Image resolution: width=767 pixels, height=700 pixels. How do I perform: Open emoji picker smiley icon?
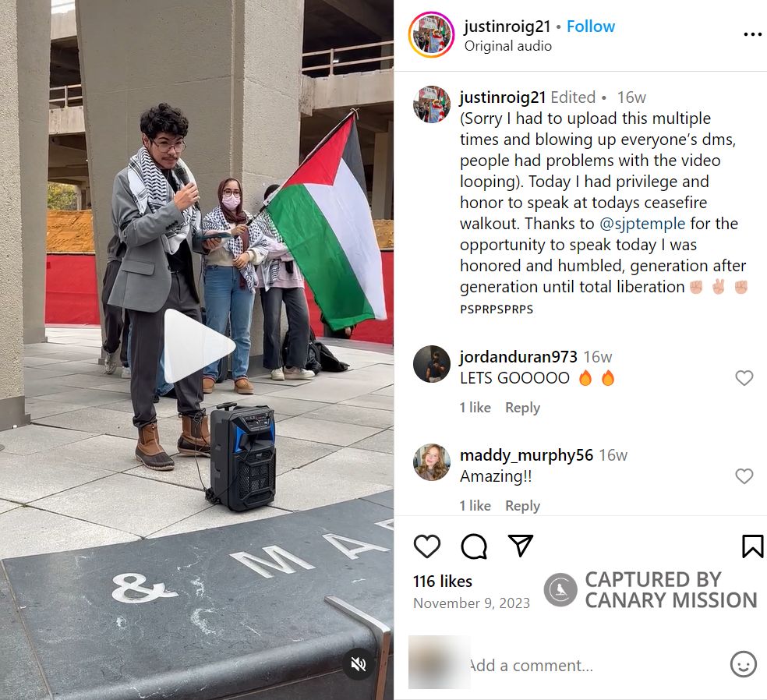(744, 664)
